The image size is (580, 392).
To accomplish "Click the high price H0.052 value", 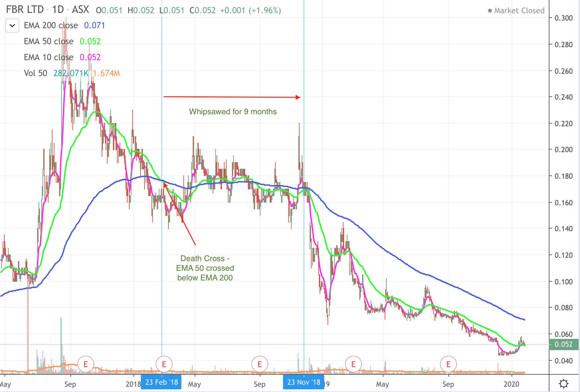I will coord(141,11).
